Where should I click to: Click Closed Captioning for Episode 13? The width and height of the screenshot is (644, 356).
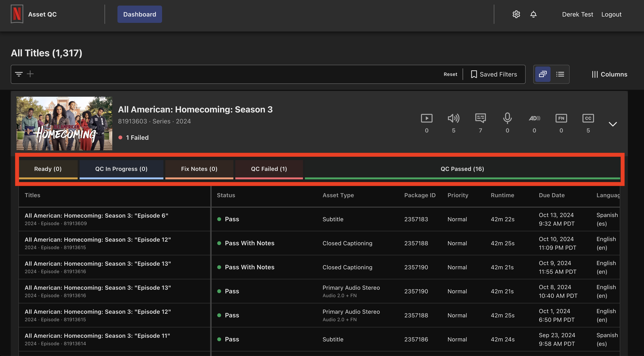click(347, 267)
